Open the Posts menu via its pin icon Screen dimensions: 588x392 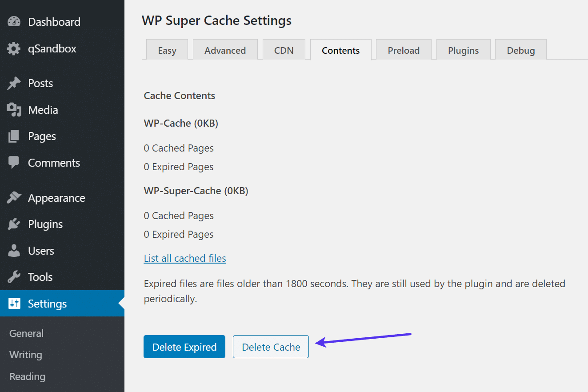14,83
